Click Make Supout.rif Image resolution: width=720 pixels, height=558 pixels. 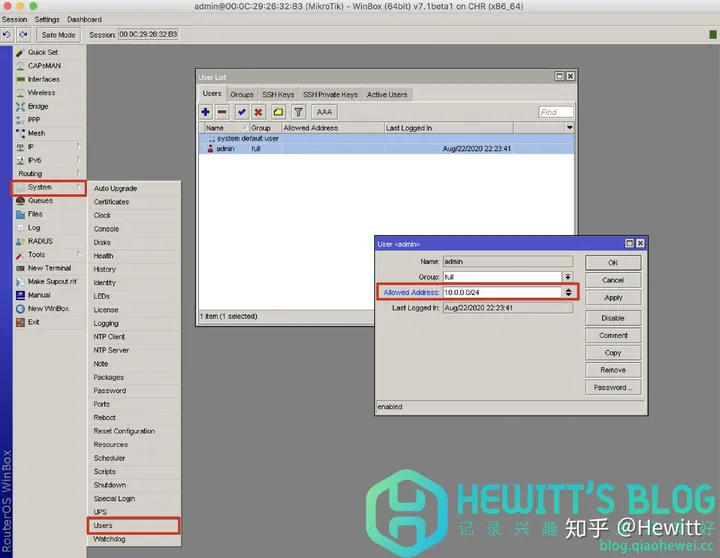click(49, 282)
